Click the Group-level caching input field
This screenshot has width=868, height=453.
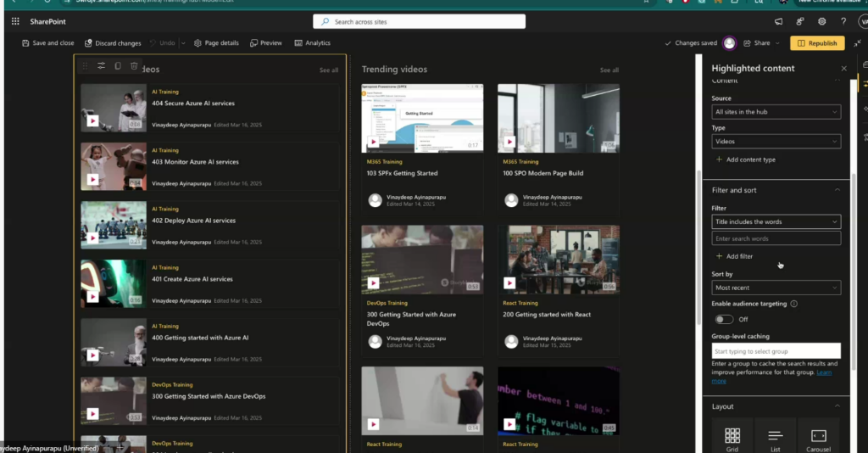point(776,351)
